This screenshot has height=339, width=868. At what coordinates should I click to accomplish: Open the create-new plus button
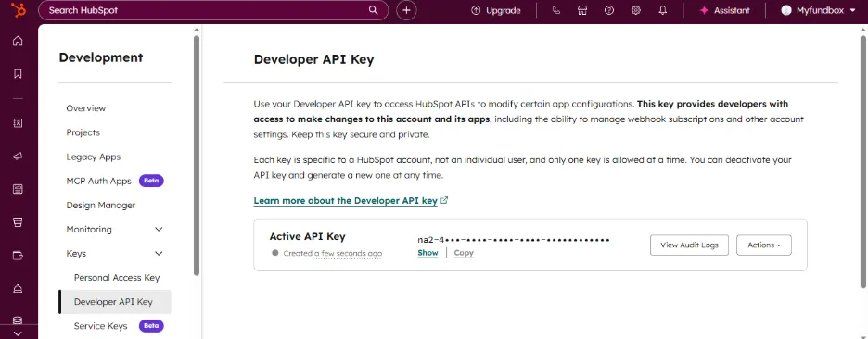[406, 10]
